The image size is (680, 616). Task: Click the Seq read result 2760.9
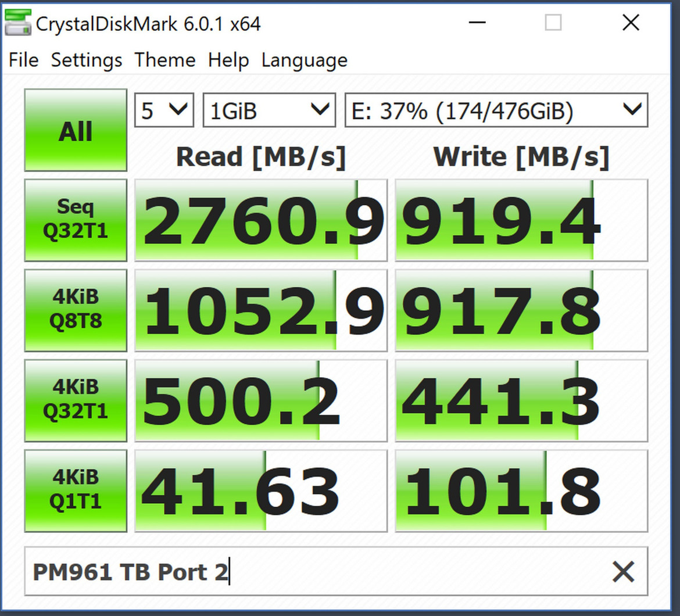coord(260,220)
